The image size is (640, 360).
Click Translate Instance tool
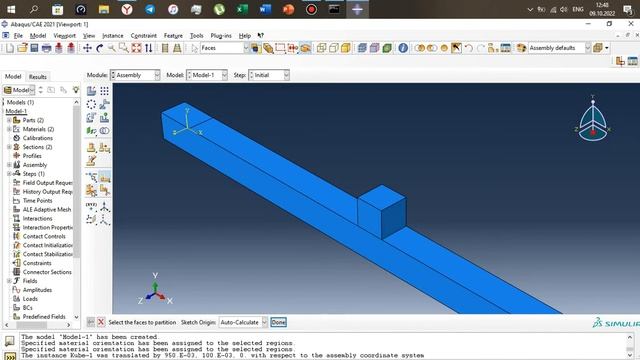(x=104, y=104)
